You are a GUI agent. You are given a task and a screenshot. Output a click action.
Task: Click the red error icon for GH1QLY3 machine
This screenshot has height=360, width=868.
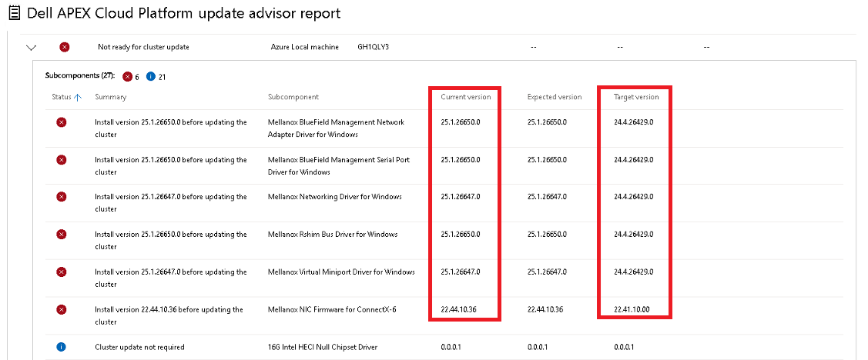(x=64, y=48)
